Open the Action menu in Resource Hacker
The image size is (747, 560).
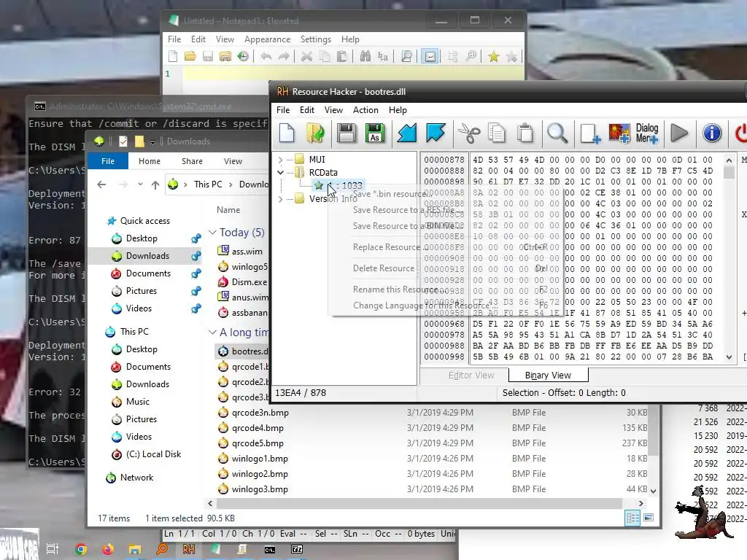(365, 110)
